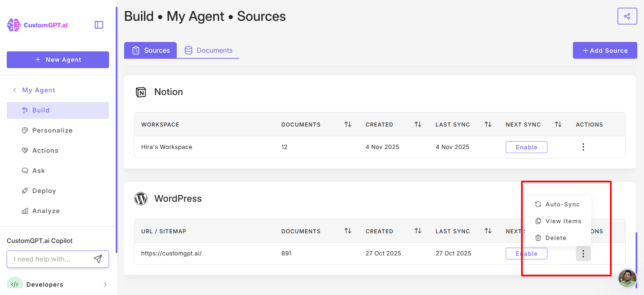Enable next sync for Hira's Workspace

pyautogui.click(x=527, y=147)
